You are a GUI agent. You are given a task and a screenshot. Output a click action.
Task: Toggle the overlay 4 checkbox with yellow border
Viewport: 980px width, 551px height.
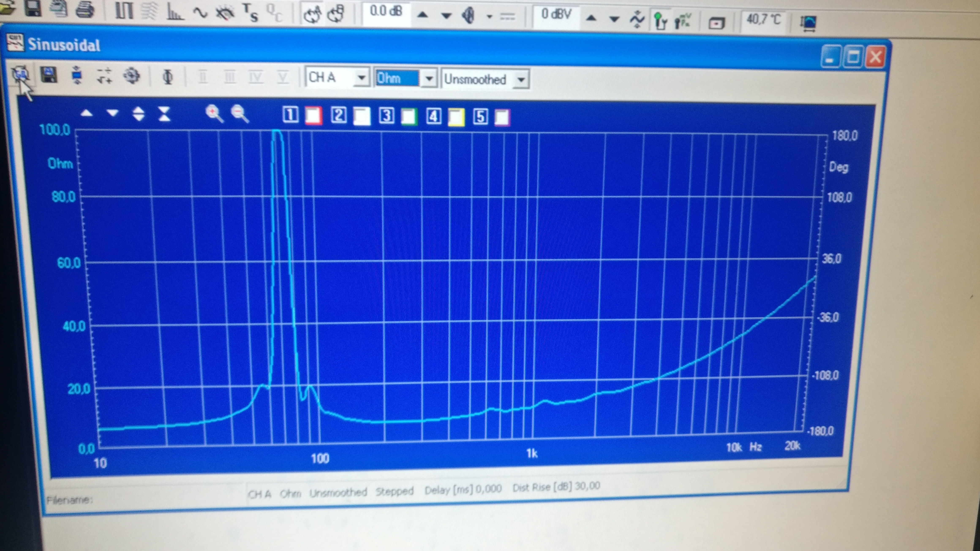[x=456, y=117]
